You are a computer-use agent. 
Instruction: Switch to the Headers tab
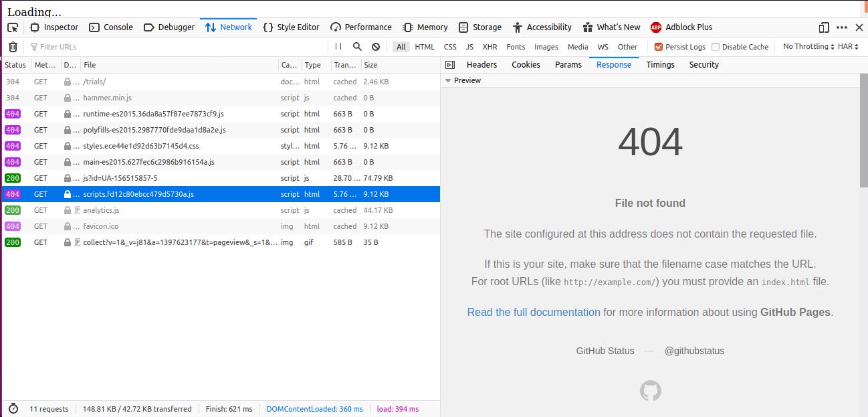pos(481,65)
